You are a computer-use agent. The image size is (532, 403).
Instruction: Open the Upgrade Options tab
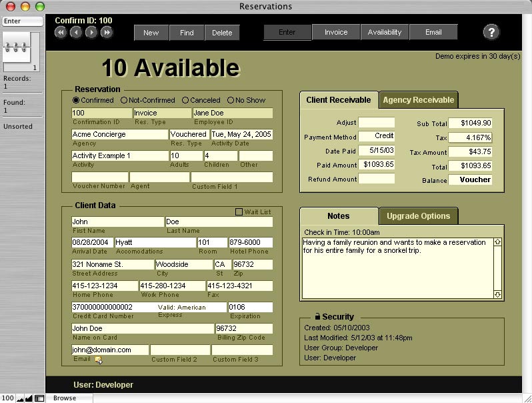point(418,216)
